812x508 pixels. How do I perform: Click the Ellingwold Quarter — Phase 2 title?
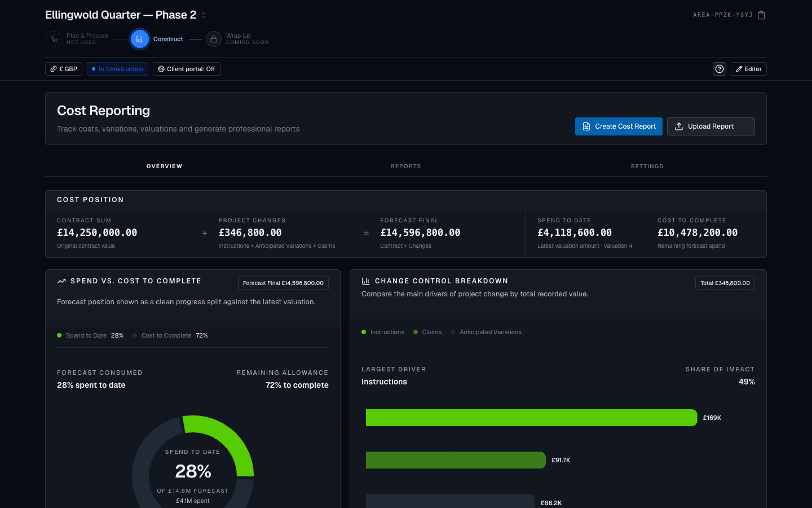pyautogui.click(x=121, y=15)
